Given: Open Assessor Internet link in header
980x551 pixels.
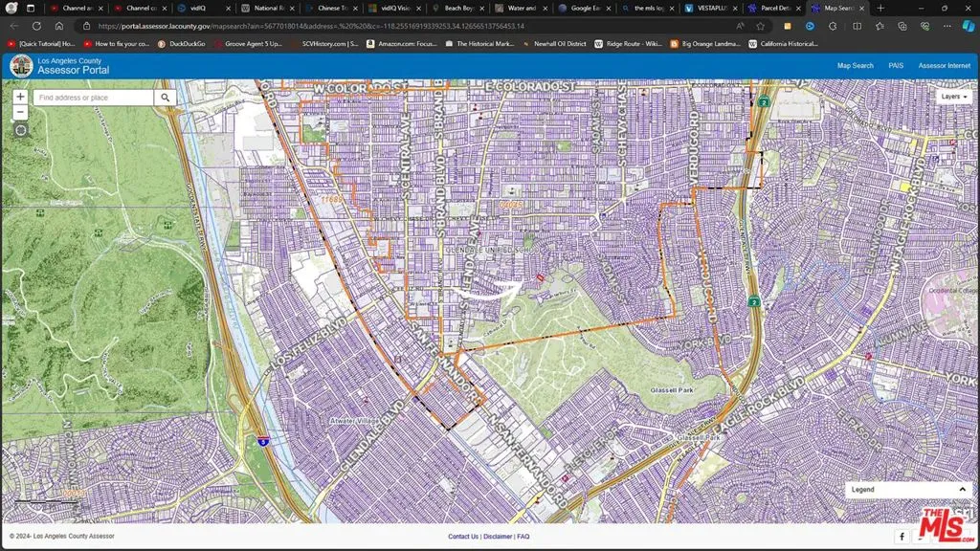Looking at the screenshot, I should [944, 66].
